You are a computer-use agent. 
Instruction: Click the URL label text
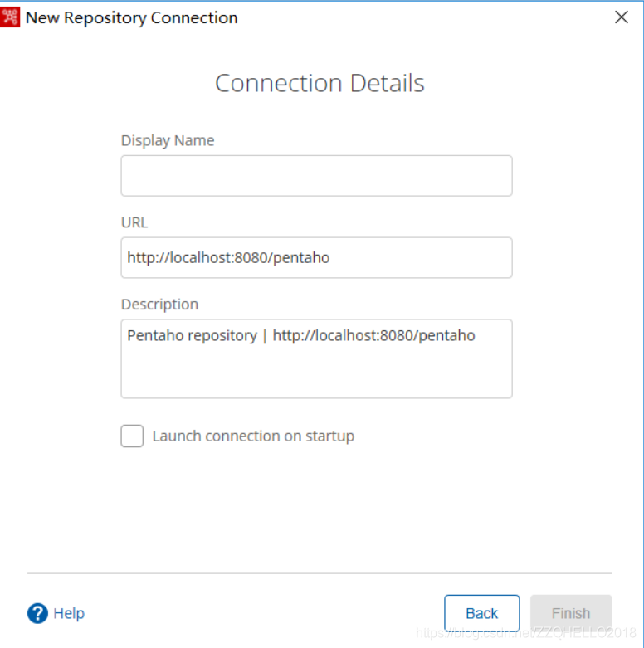coord(134,222)
